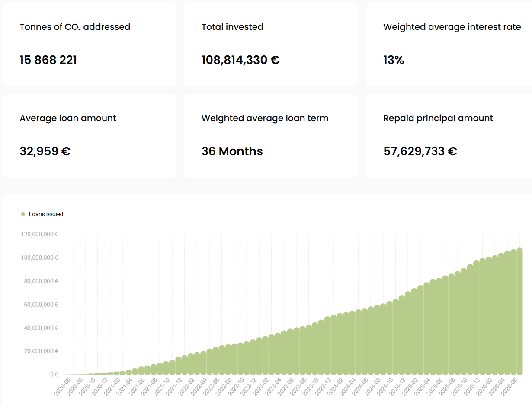Select the Average loan amount title
This screenshot has width=532, height=405.
68,118
